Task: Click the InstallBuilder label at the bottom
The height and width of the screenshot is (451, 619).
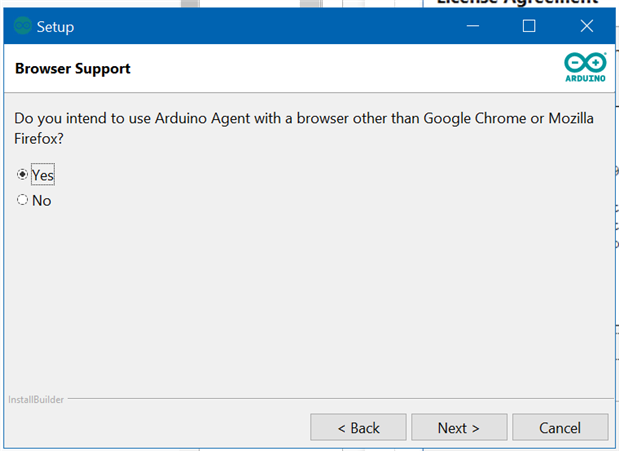Action: [36, 400]
